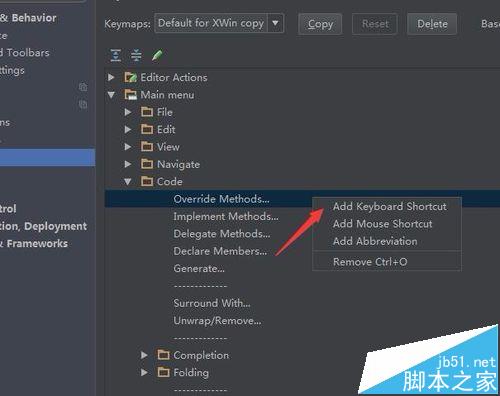Click the Main menu folder icon
The height and width of the screenshot is (396, 500).
[x=130, y=95]
